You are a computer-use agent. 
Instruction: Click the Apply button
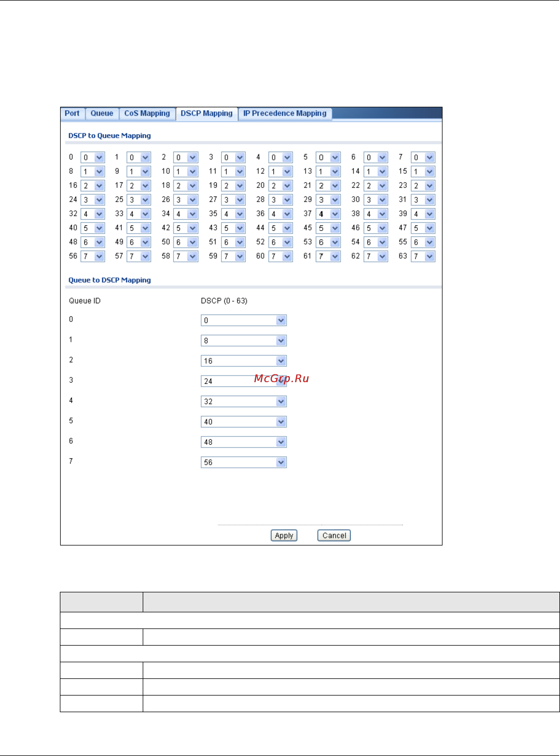coord(284,536)
